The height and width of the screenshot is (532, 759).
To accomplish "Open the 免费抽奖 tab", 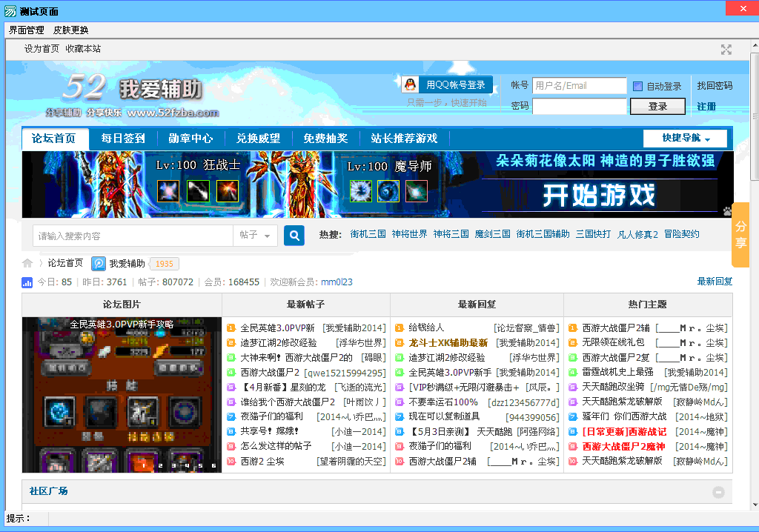I will 326,139.
